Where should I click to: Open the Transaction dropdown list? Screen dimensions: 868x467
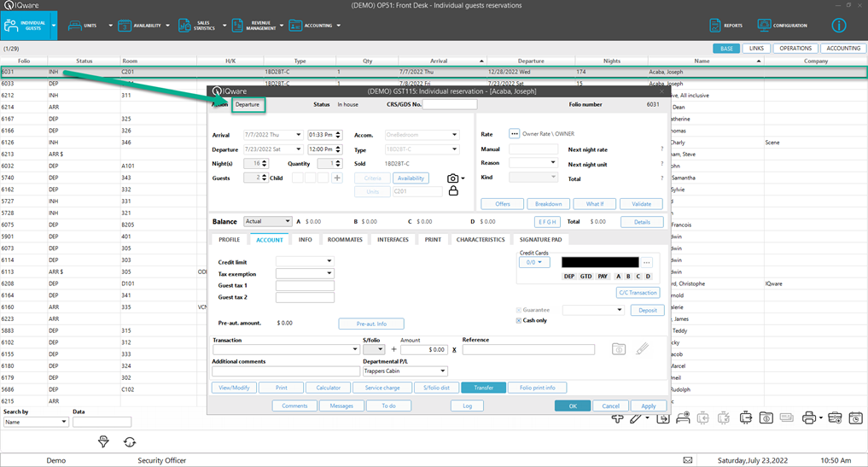(x=286, y=349)
